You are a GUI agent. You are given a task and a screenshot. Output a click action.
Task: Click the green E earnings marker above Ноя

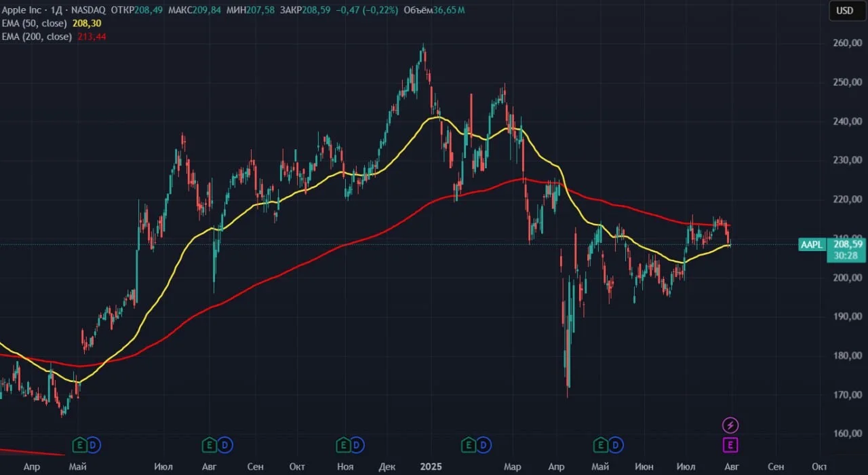343,445
